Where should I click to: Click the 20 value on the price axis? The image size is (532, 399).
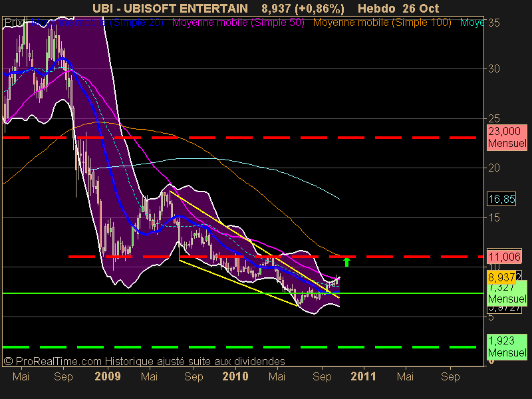494,168
